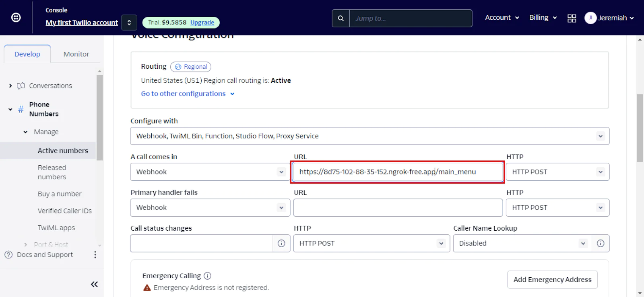This screenshot has width=644, height=297.
Task: Click the Regional routing badge
Action: coord(190,67)
